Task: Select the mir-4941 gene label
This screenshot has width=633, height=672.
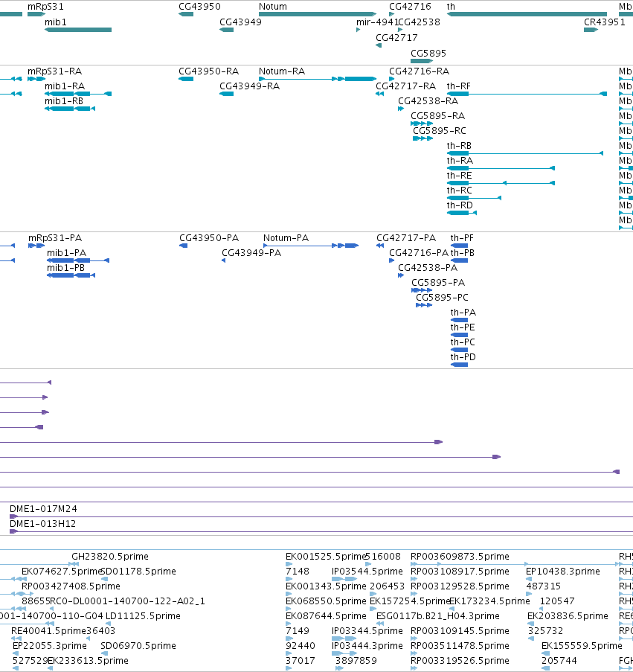Action: 377,22
